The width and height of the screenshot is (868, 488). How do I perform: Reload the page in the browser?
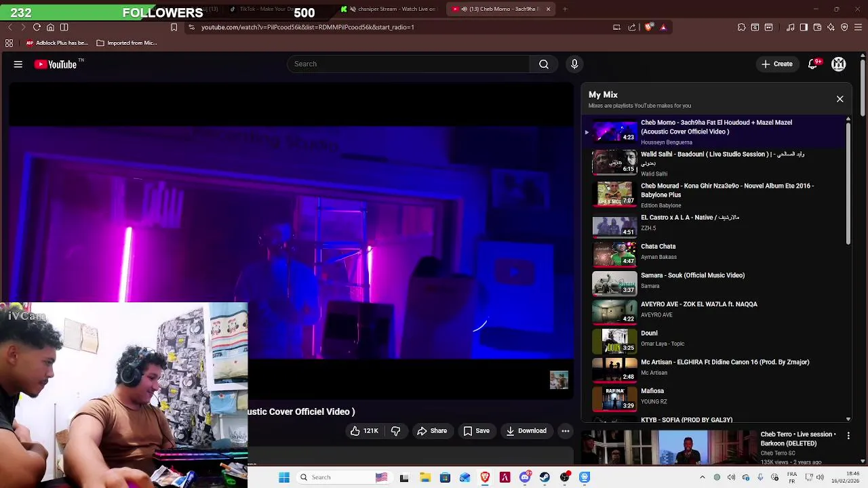tap(37, 27)
